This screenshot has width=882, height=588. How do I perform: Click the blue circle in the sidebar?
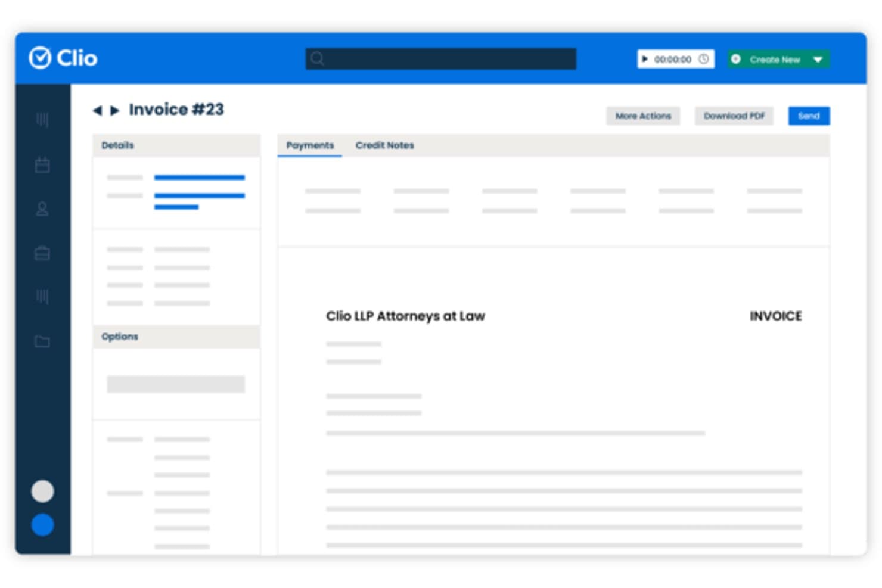pyautogui.click(x=42, y=525)
